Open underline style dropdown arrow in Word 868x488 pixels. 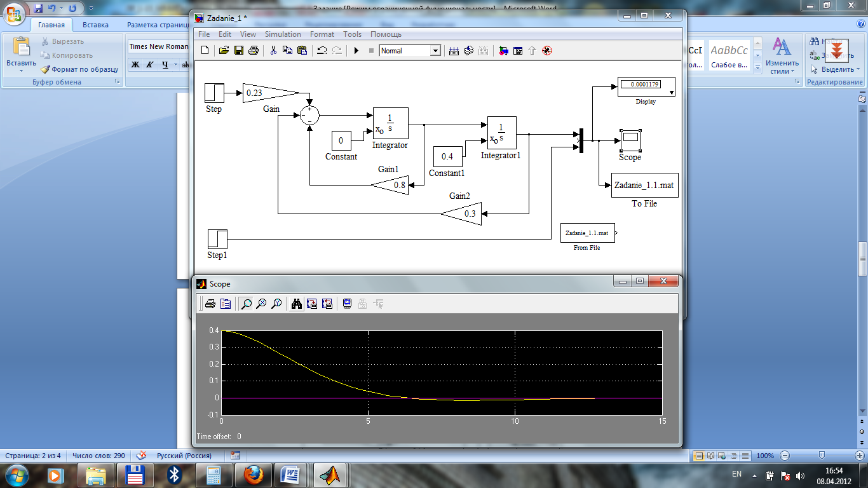[x=175, y=64]
